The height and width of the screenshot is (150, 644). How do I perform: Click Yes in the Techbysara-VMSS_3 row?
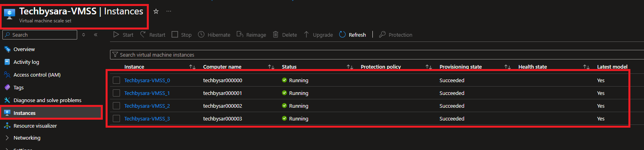pos(601,118)
